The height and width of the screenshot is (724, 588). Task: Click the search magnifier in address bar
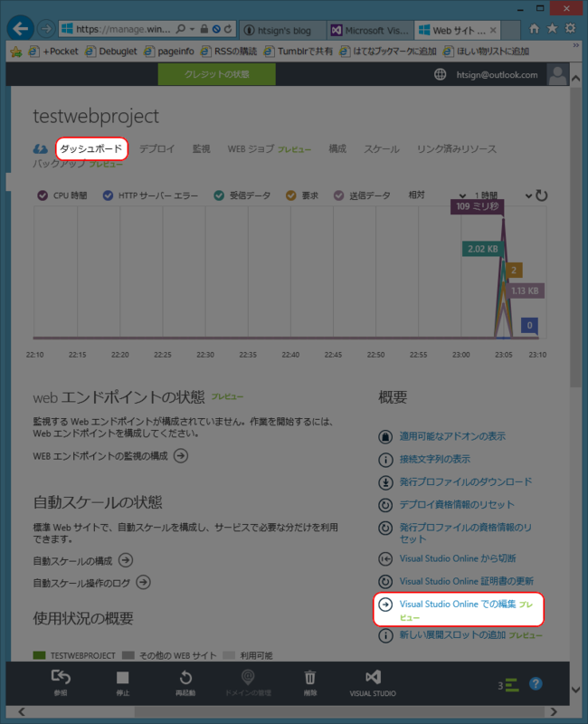click(180, 29)
